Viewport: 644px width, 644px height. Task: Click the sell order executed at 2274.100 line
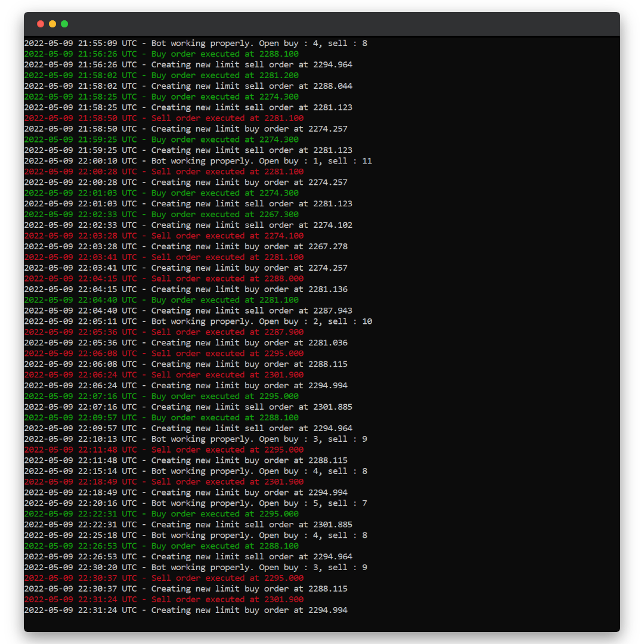click(164, 236)
